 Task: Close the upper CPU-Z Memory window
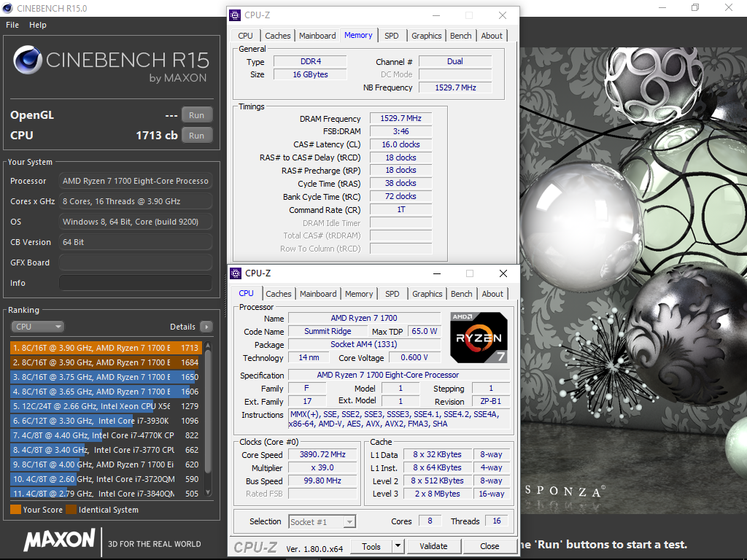(502, 15)
